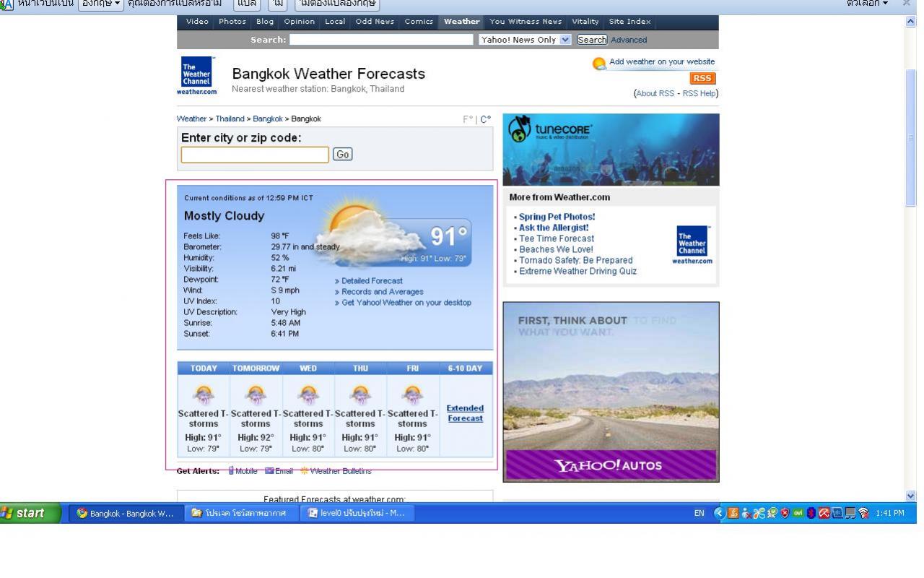Screen dimensions: 924x578
Task: Open the Odd News tab
Action: click(x=375, y=22)
